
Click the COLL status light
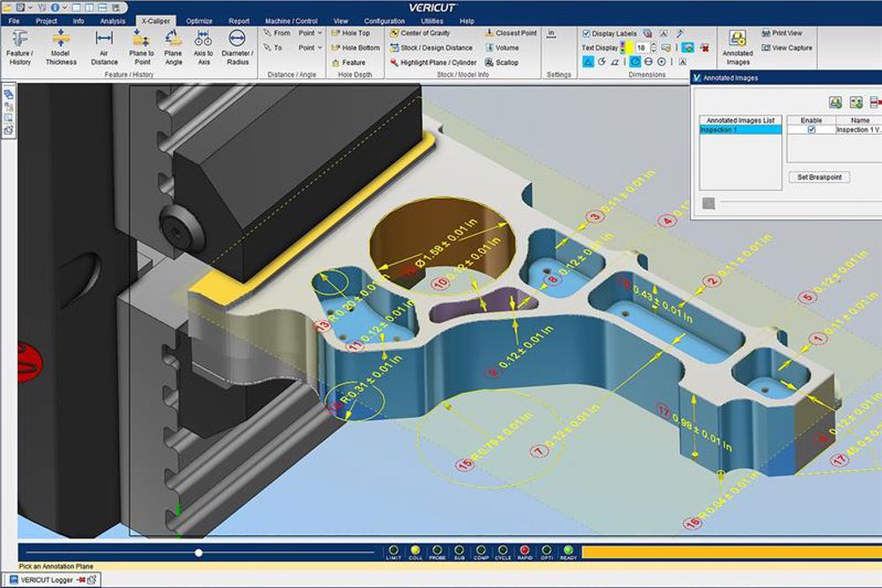pos(415,551)
